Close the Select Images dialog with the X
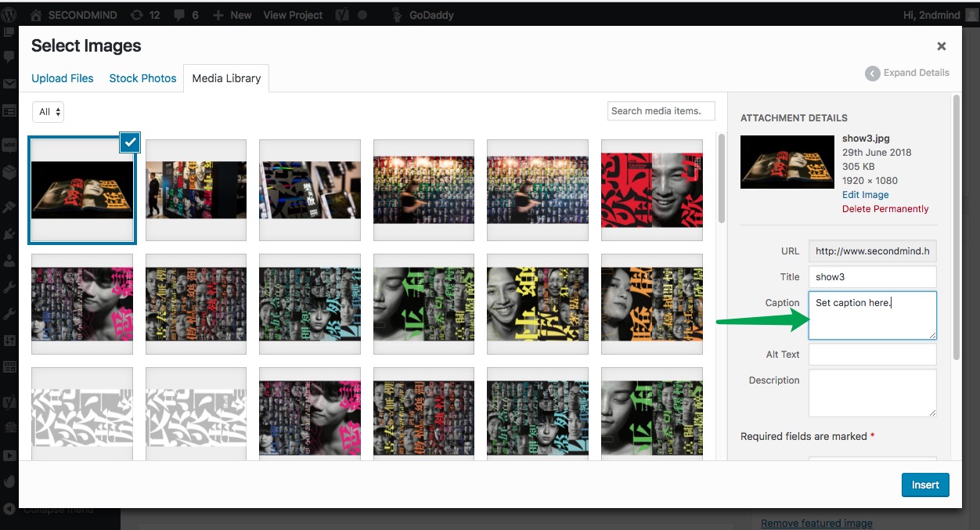 point(942,46)
